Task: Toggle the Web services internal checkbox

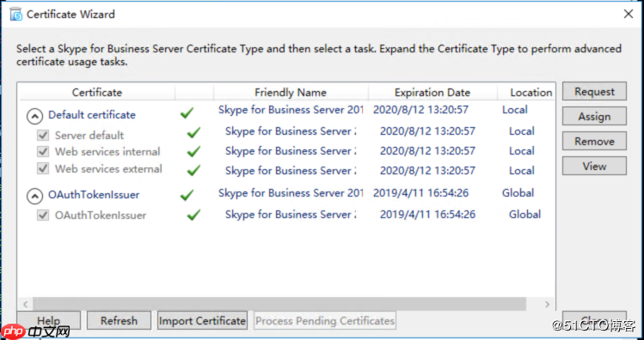Action: [x=43, y=151]
